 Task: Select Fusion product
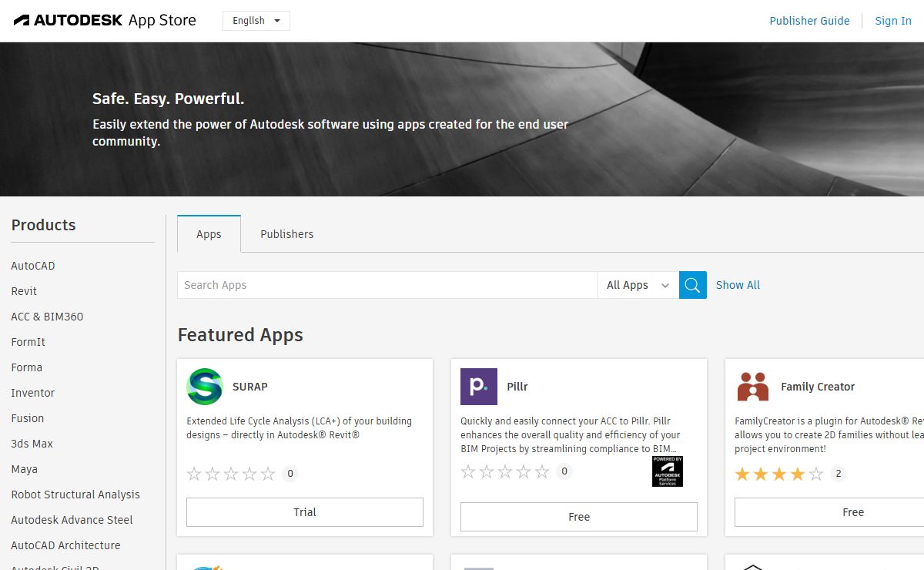(x=27, y=418)
